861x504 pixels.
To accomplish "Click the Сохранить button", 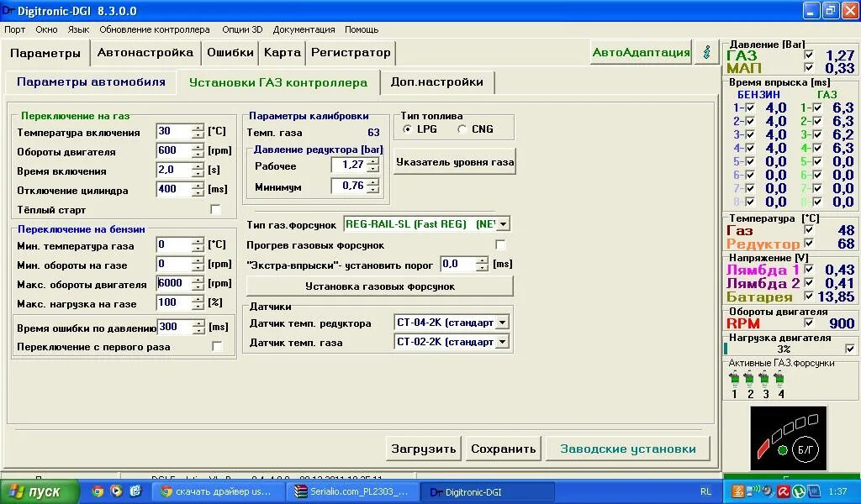I will [503, 449].
